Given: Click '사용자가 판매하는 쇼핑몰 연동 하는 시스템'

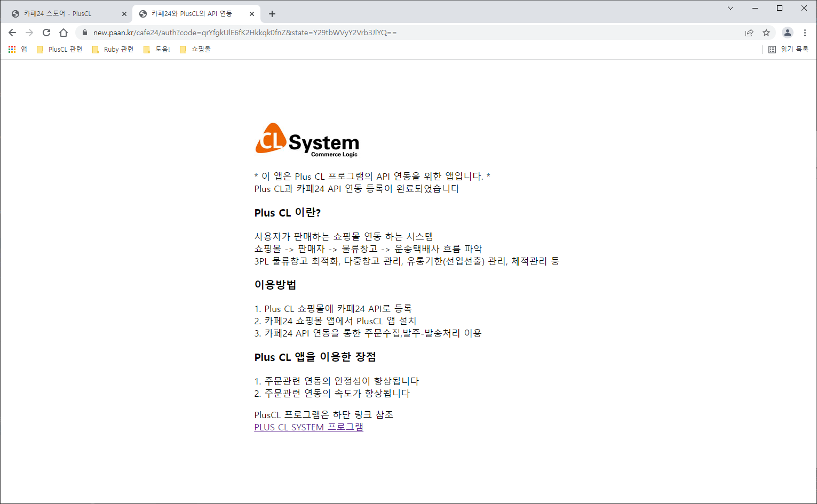Looking at the screenshot, I should click(344, 236).
